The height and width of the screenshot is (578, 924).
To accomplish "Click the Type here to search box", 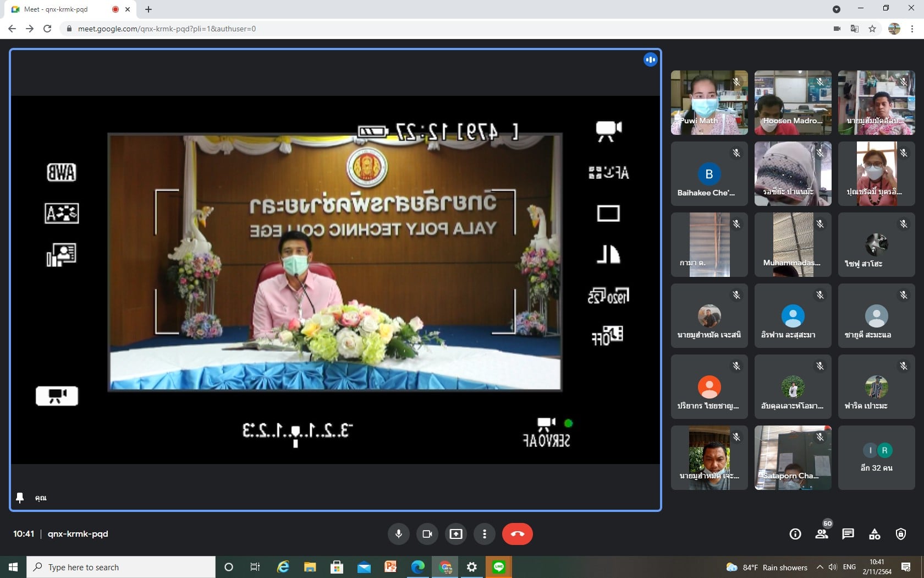I will (x=121, y=567).
